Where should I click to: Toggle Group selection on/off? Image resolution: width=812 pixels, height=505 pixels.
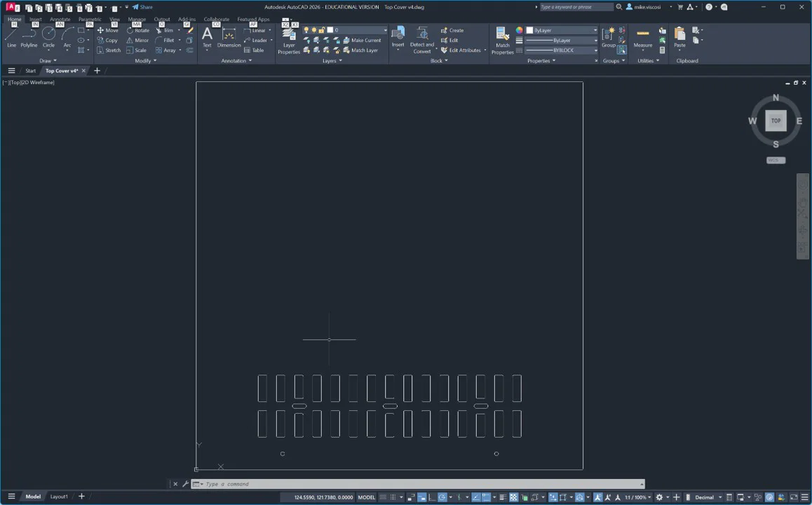tap(621, 50)
